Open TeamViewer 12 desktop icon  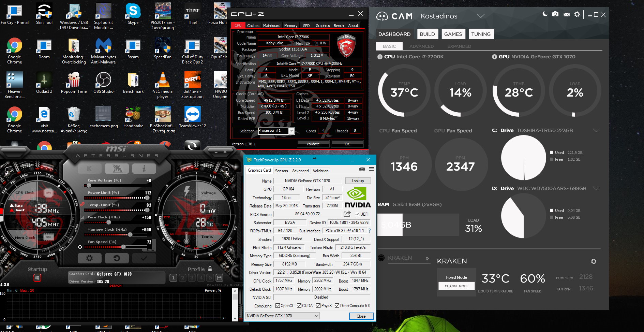pyautogui.click(x=192, y=117)
